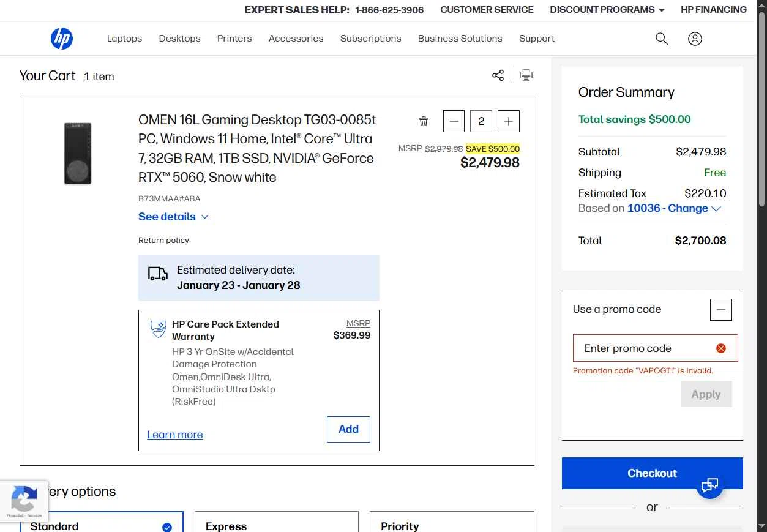Collapse the promo code section

point(721,310)
